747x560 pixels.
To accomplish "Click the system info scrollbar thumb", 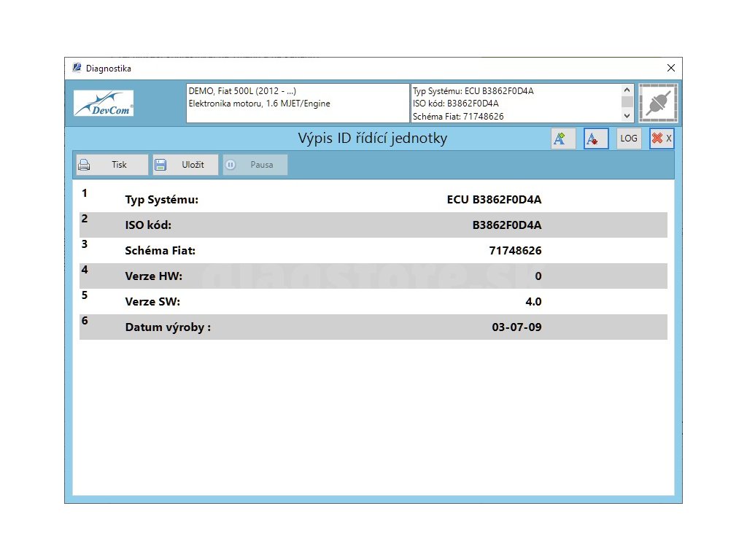I will 627,102.
